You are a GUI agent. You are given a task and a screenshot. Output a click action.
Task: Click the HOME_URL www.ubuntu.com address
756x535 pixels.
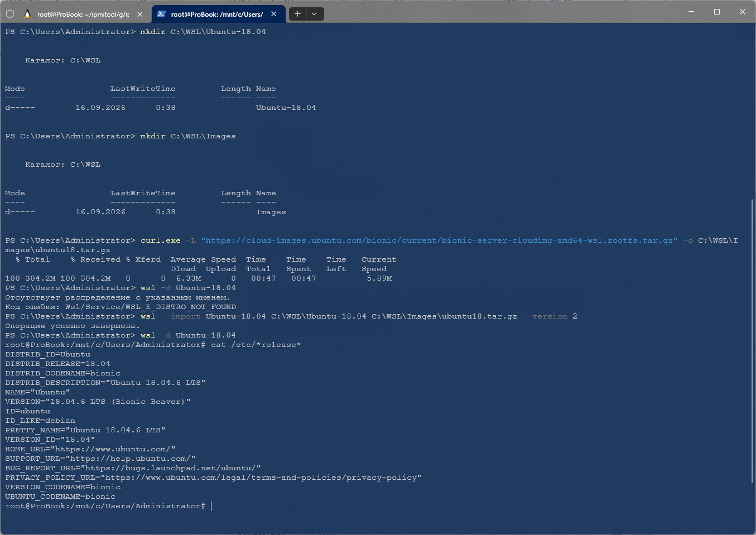(113, 449)
